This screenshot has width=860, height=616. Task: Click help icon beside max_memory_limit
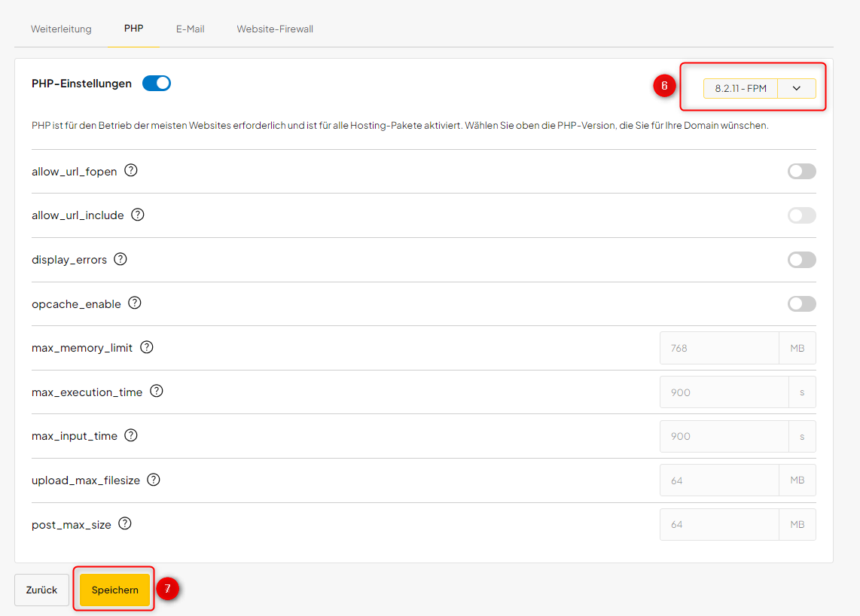coord(146,347)
